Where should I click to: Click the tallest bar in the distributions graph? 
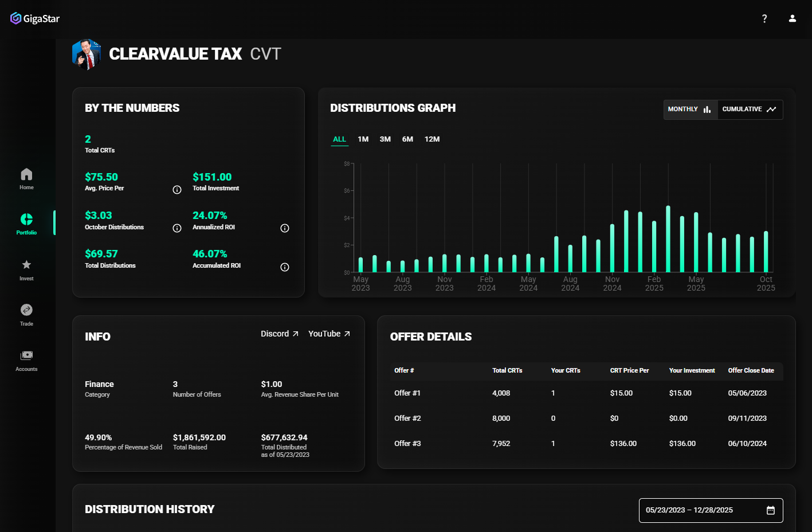click(668, 241)
